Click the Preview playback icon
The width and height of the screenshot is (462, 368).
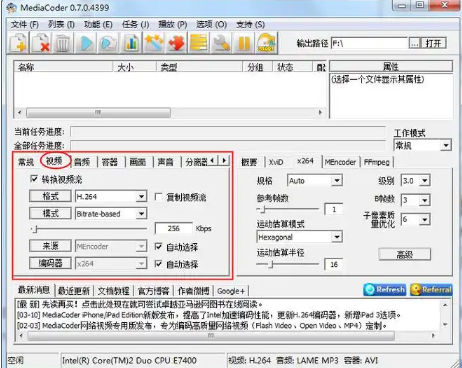[x=108, y=43]
